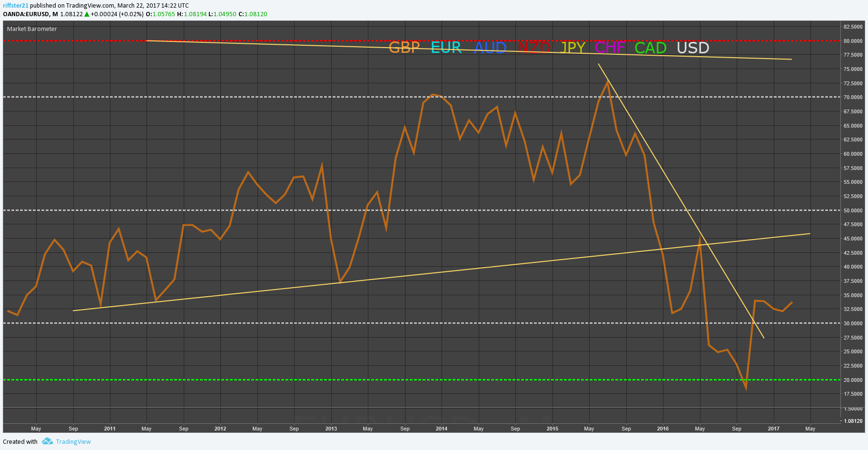The height and width of the screenshot is (450, 868).
Task: Click the C:1.08120 close value
Action: [x=253, y=14]
